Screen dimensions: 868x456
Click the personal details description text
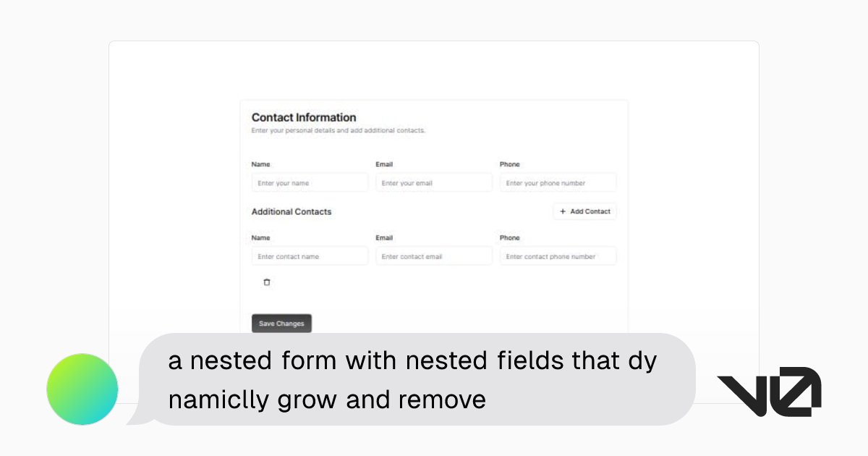click(x=338, y=130)
